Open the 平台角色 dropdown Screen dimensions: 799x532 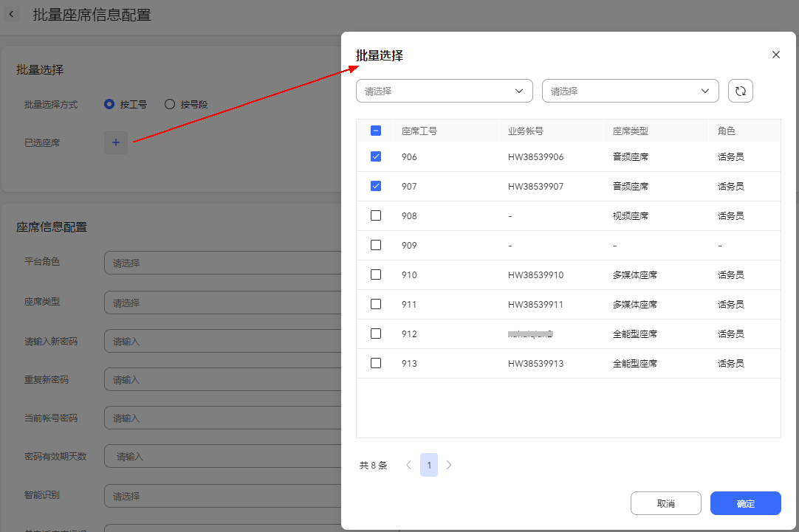(x=222, y=263)
